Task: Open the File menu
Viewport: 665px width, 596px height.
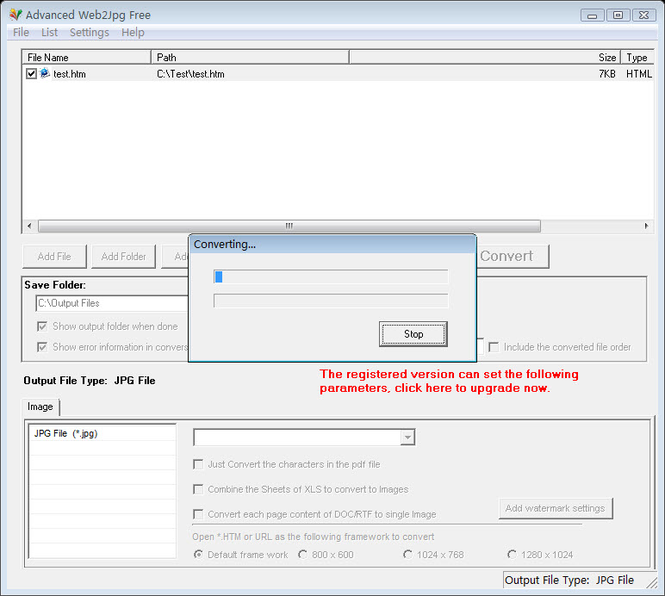Action: (x=21, y=33)
